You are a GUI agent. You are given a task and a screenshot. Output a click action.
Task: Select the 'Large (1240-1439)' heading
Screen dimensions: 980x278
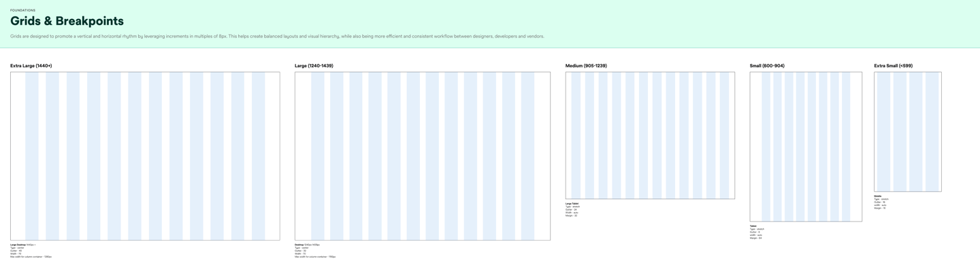coord(314,66)
